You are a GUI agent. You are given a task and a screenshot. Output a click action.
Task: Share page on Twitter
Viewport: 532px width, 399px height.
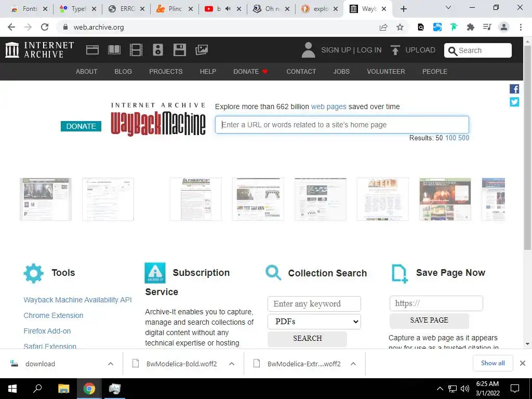pyautogui.click(x=514, y=102)
